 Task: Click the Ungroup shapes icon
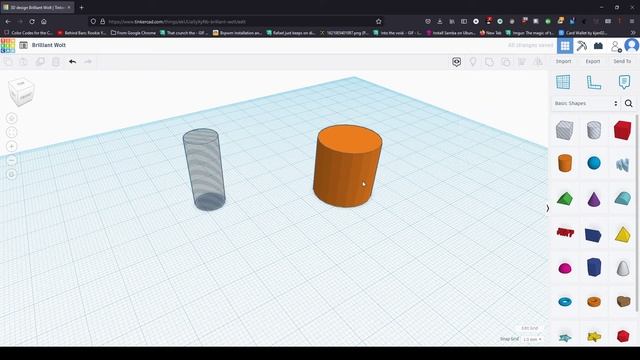tap(505, 62)
